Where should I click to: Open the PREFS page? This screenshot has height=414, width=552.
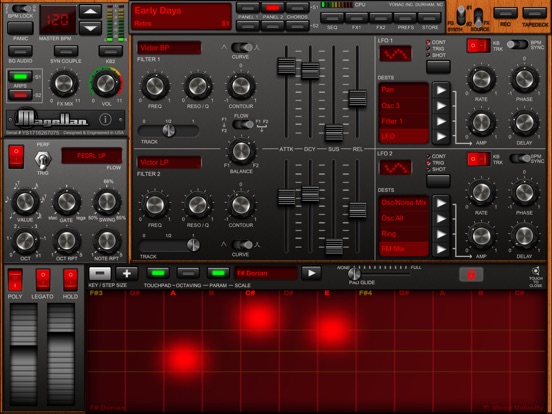point(405,18)
